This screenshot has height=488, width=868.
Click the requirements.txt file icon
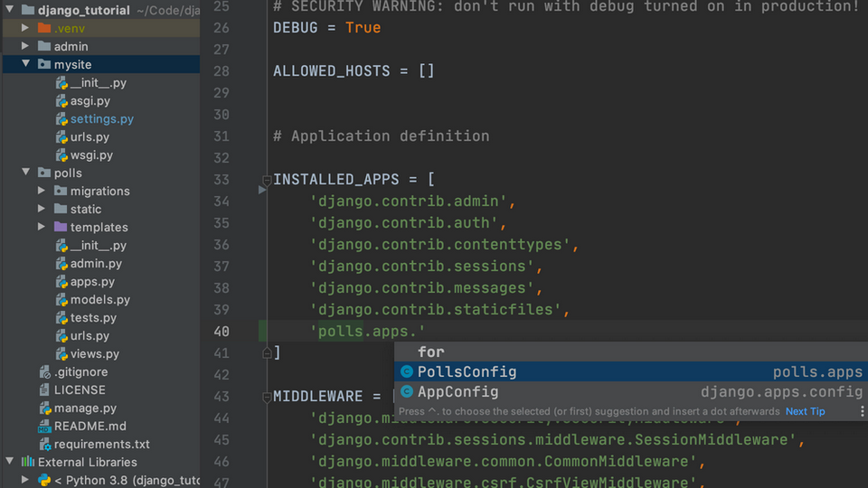click(44, 445)
